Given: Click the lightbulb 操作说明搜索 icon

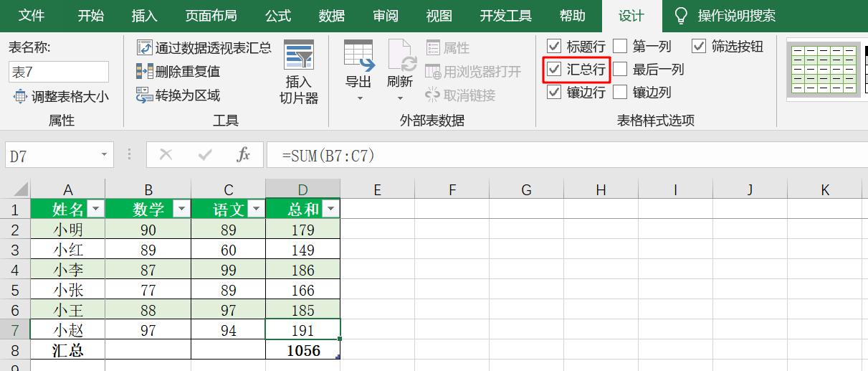Looking at the screenshot, I should [682, 16].
